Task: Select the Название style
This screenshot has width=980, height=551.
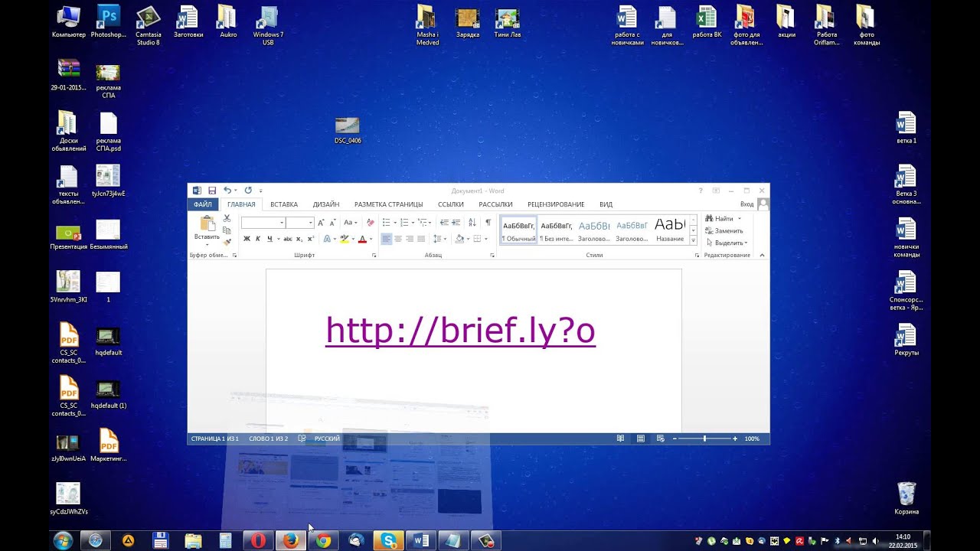Action: tap(670, 230)
